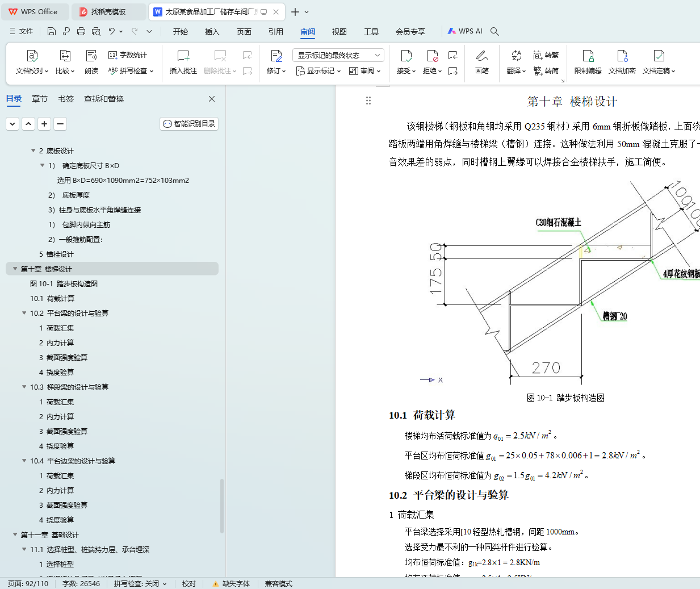Image resolution: width=700 pixels, height=589 pixels.
Task: Start the 朗读 read aloud tool
Action: pyautogui.click(x=91, y=62)
